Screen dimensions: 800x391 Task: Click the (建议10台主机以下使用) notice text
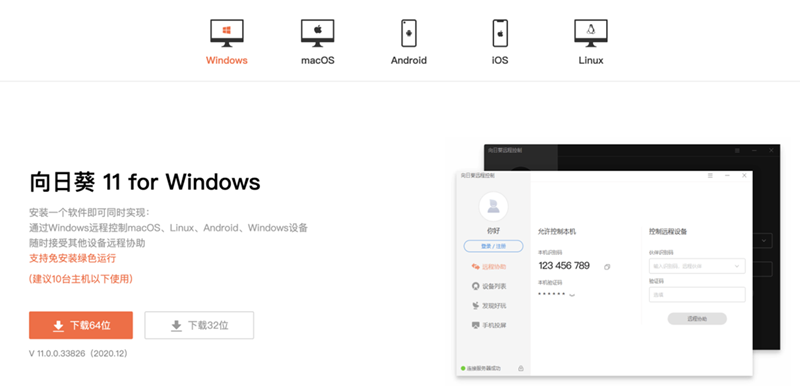click(x=81, y=279)
